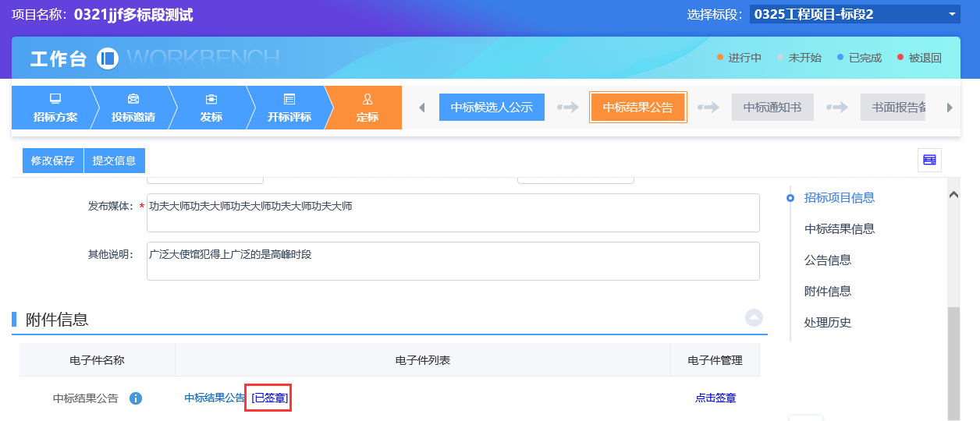Click the workbench logo icon beside 工作台

(108, 58)
